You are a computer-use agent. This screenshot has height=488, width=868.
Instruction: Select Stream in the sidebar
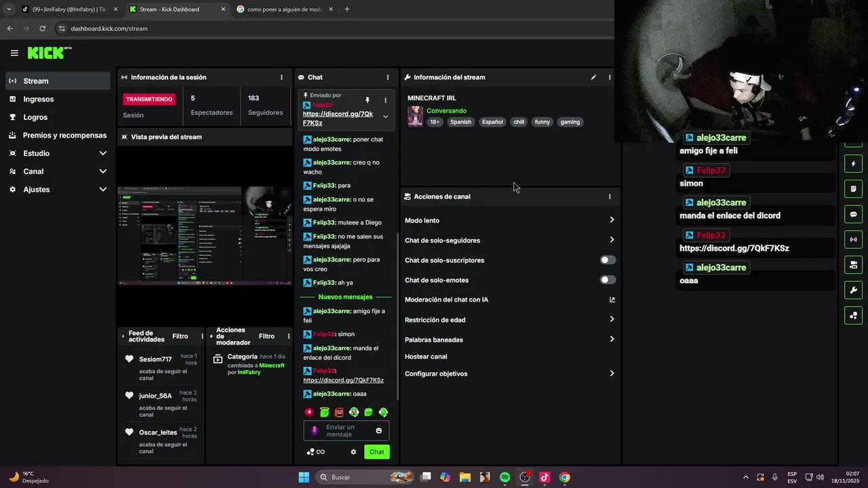click(x=58, y=81)
